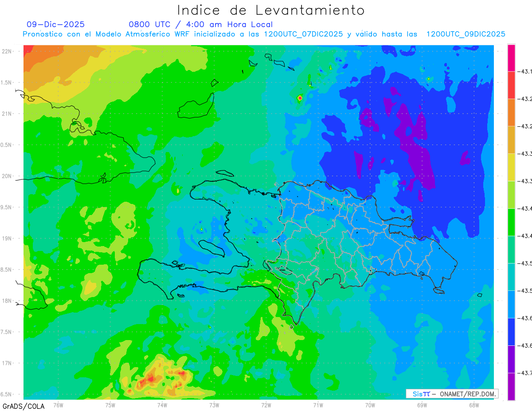Click the 'Pronostico con el Modelo Atmosferico WRF' line
The image size is (532, 411).
(x=264, y=34)
